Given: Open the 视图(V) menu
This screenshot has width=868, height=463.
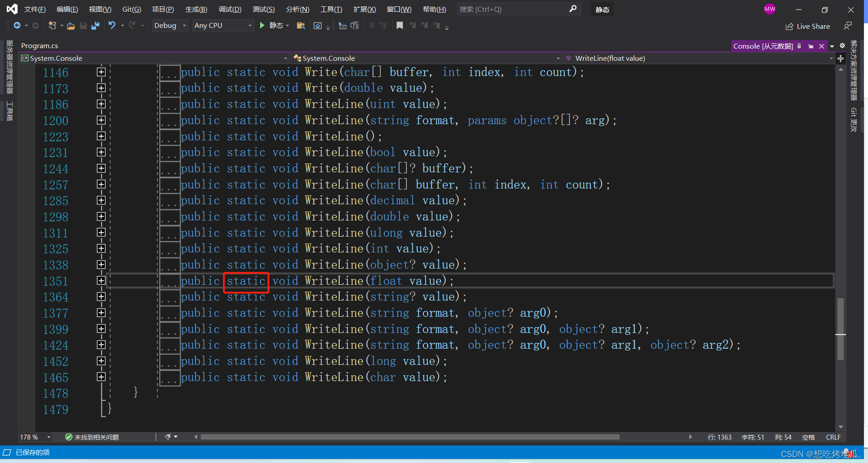Looking at the screenshot, I should click(100, 9).
